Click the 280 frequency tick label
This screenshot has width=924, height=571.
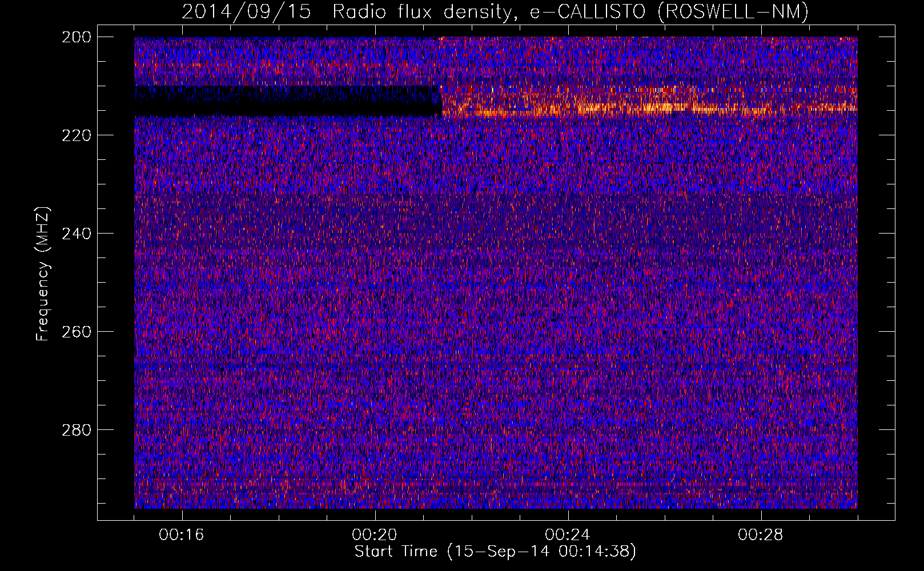click(x=76, y=430)
